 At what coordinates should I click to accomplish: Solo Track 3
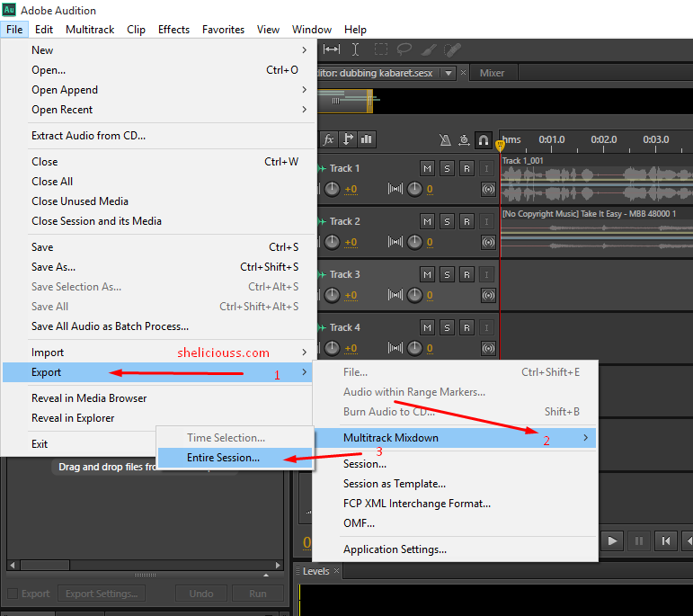point(447,274)
